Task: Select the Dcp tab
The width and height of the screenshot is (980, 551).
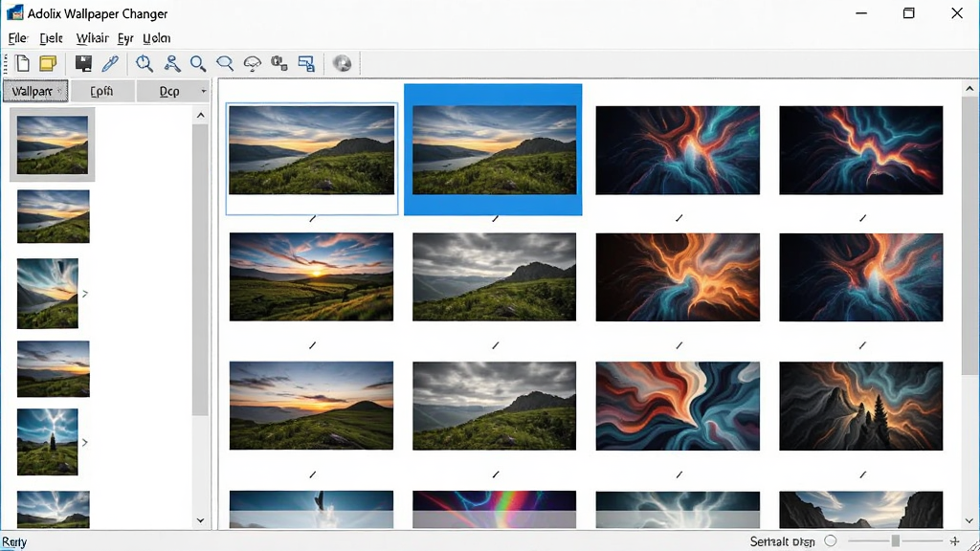Action: pyautogui.click(x=167, y=91)
